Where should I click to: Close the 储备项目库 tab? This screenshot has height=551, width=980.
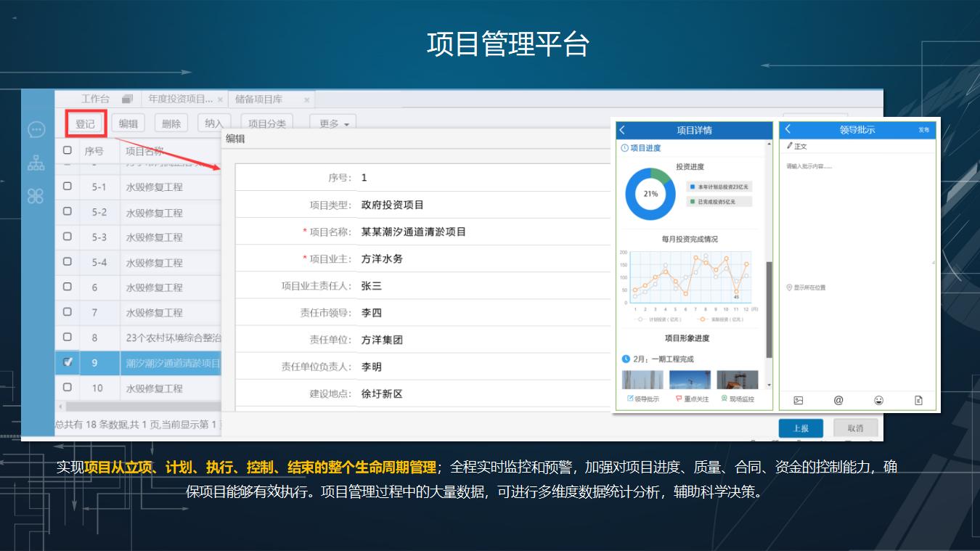[x=306, y=100]
